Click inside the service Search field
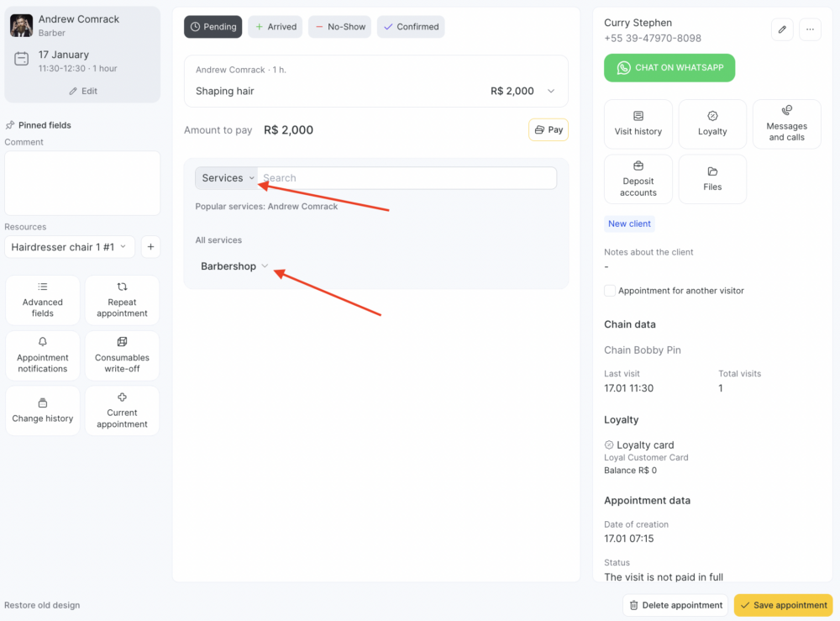840x621 pixels. (x=407, y=178)
